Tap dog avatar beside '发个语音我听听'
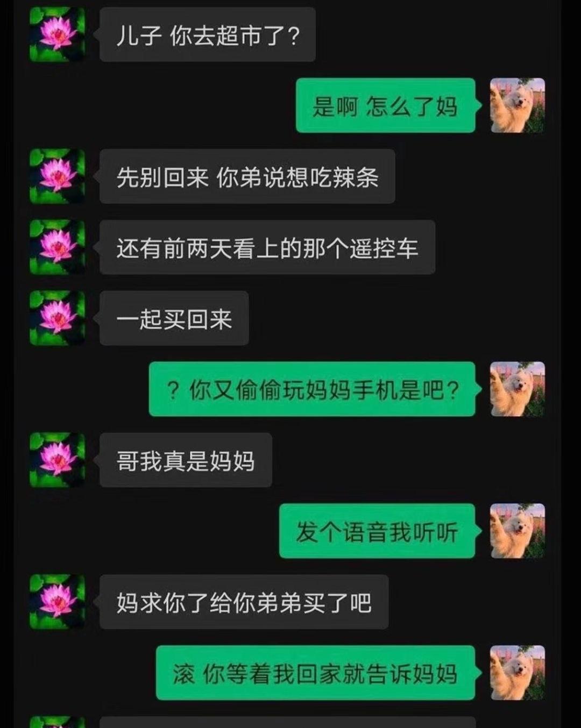 518,531
